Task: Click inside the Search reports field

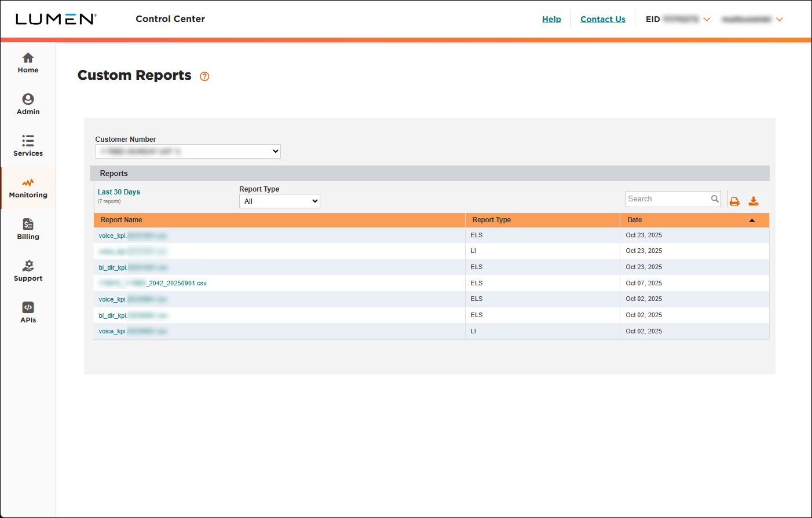Action: point(669,199)
